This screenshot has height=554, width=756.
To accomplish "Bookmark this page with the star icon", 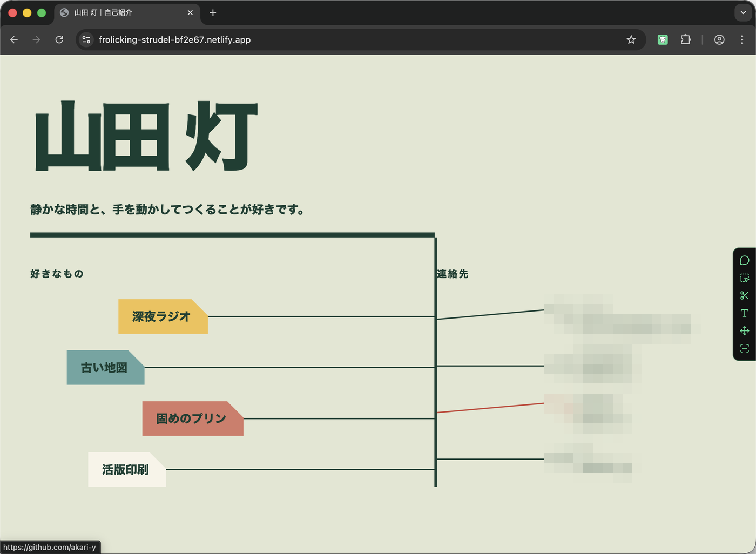I will click(x=631, y=39).
